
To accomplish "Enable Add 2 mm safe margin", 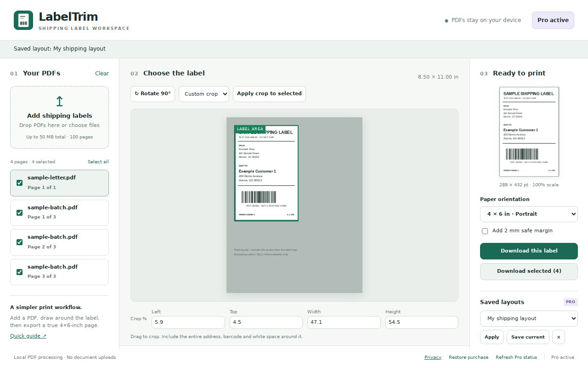I will 485,231.
